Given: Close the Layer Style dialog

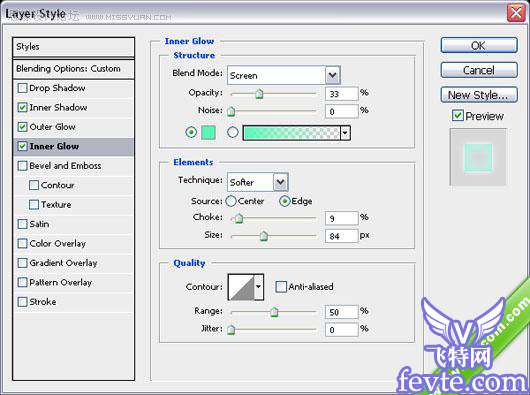Looking at the screenshot, I should tap(516, 13).
